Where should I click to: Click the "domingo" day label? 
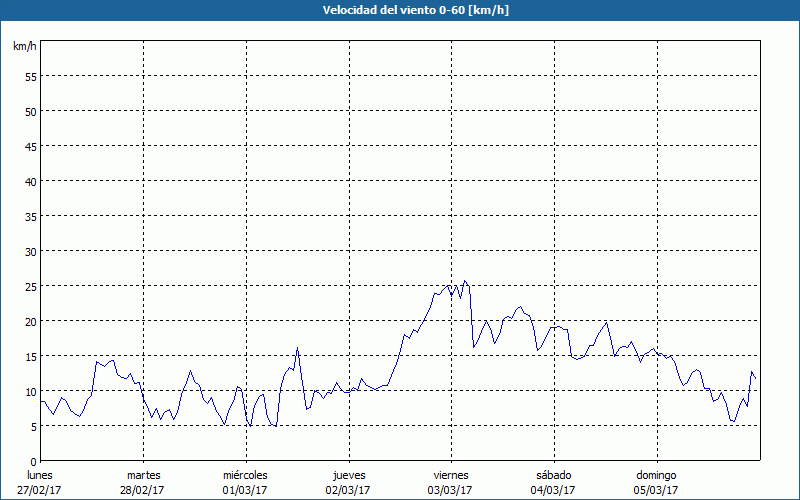(656, 475)
